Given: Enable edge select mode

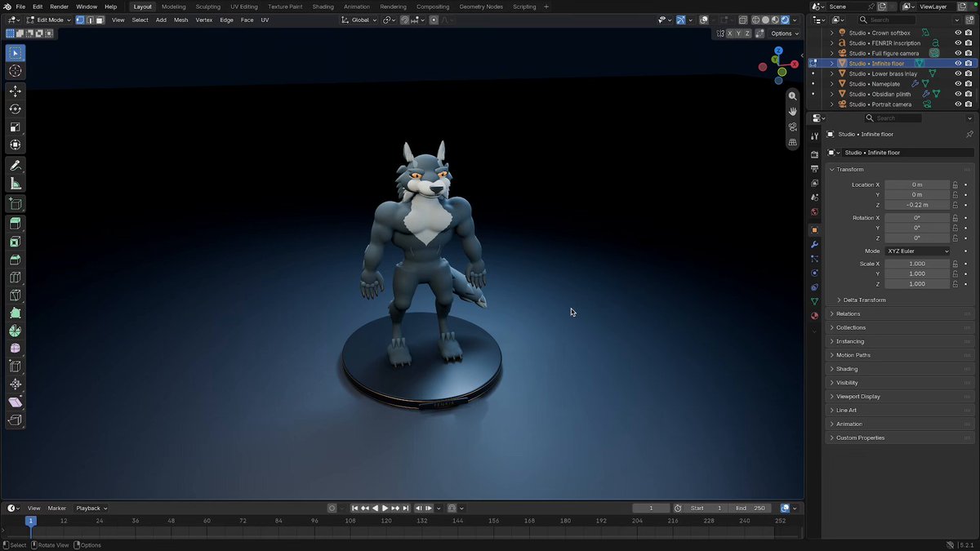Looking at the screenshot, I should (x=90, y=20).
